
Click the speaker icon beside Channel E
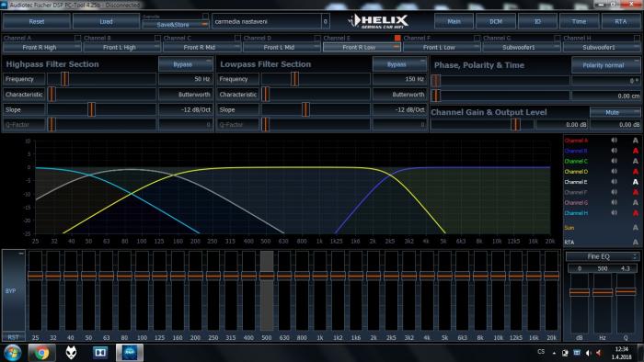tap(614, 182)
